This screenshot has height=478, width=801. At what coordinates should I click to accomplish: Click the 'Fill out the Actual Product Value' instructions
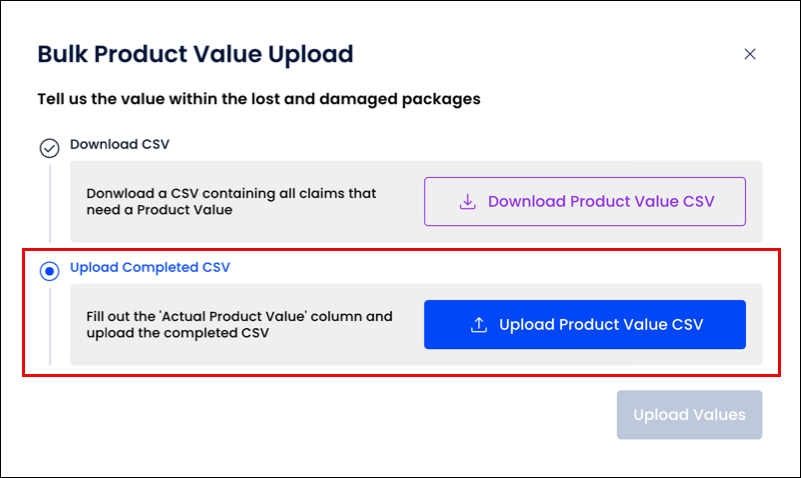(239, 317)
